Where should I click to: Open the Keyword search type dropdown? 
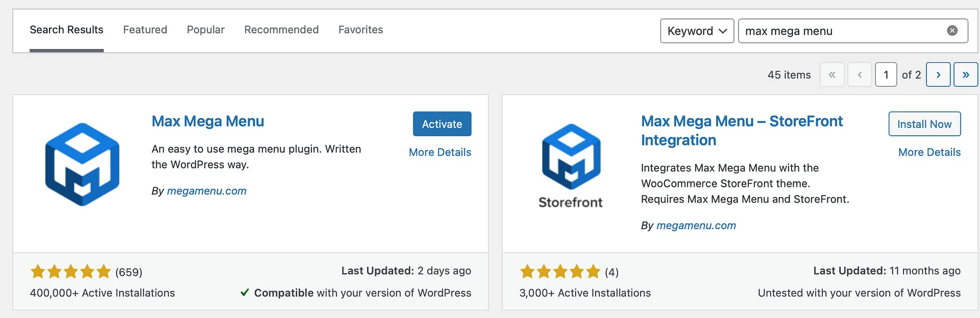pos(697,31)
